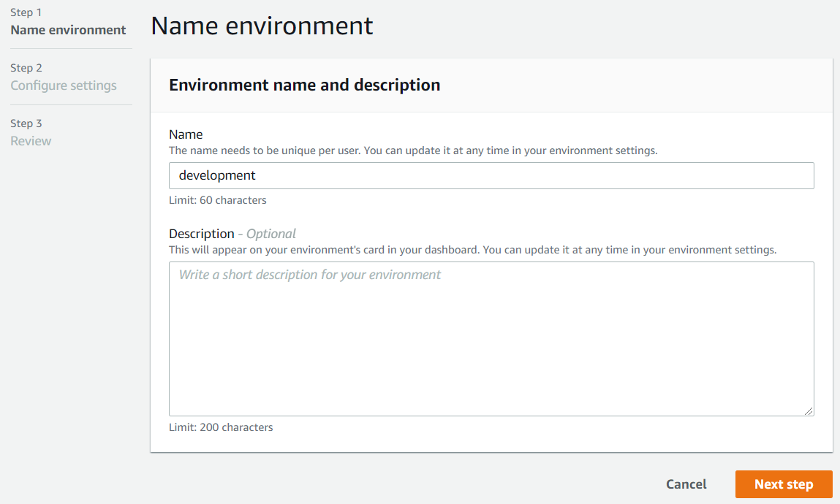Grab the Description textarea resize handle

click(x=809, y=411)
